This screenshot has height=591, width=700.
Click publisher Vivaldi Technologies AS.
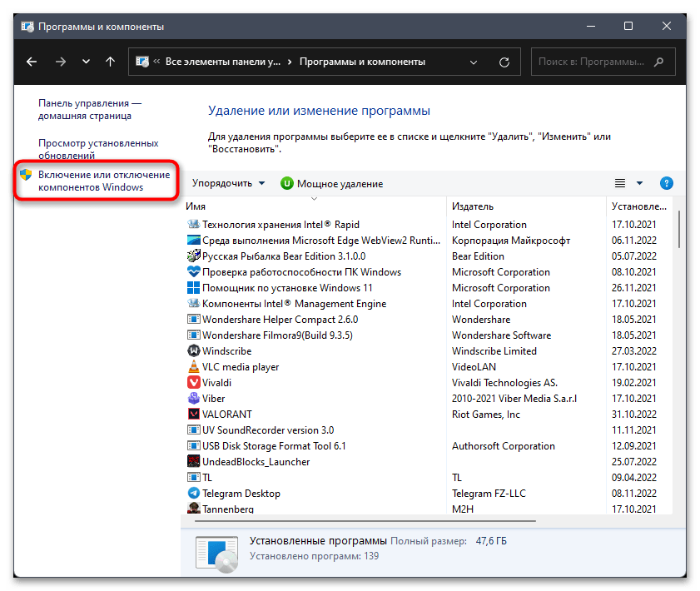[504, 383]
